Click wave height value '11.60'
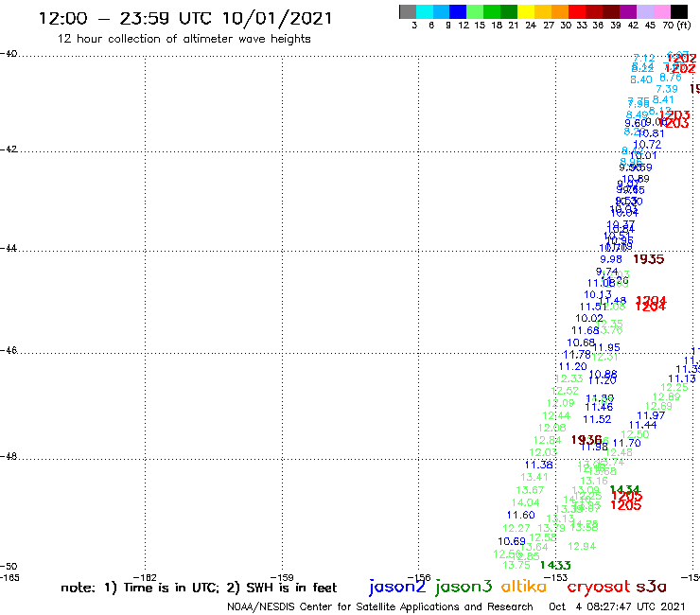 (520, 515)
